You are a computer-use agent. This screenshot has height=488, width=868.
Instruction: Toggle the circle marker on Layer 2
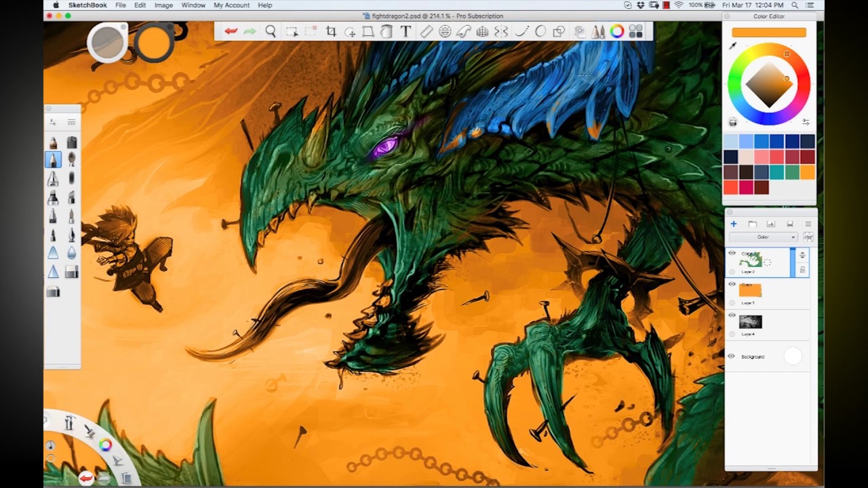click(731, 272)
